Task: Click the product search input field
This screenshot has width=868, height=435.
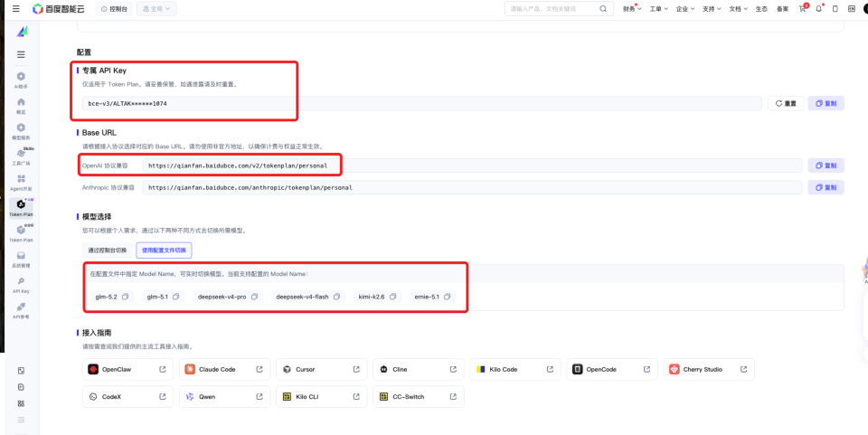Action: pyautogui.click(x=553, y=9)
